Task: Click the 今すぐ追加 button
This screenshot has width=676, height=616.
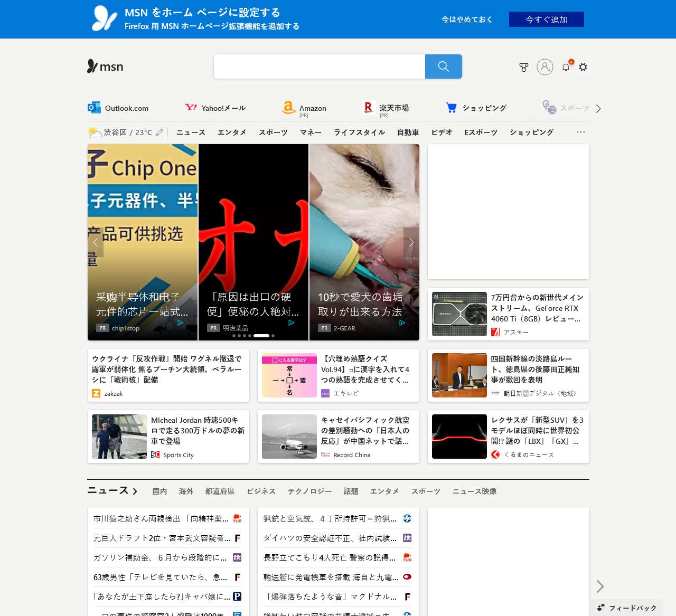Action: tap(547, 20)
